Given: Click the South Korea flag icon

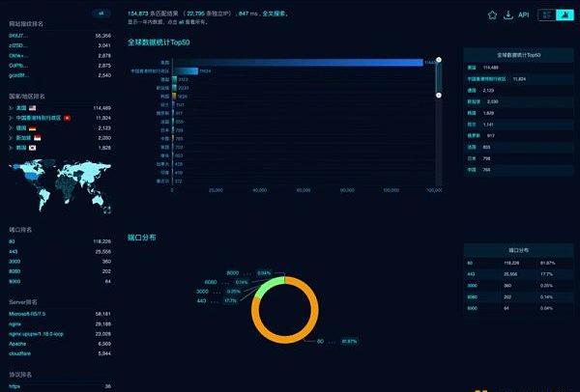Looking at the screenshot, I should [x=31, y=147].
